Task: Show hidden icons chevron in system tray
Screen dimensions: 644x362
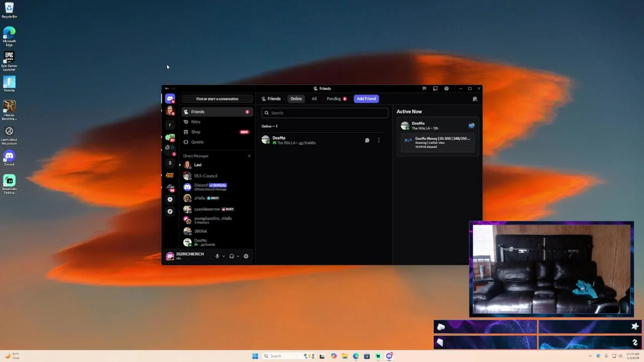Action: coord(591,356)
